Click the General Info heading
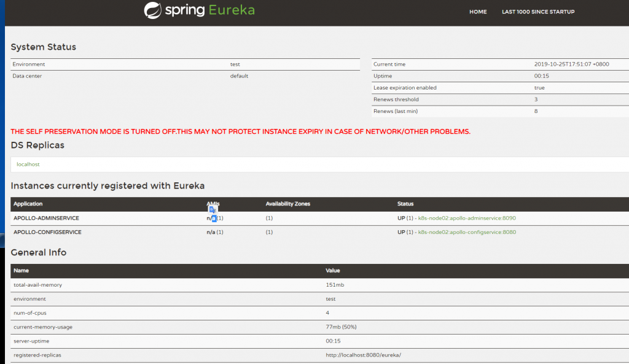Image resolution: width=629 pixels, height=364 pixels. coord(39,252)
